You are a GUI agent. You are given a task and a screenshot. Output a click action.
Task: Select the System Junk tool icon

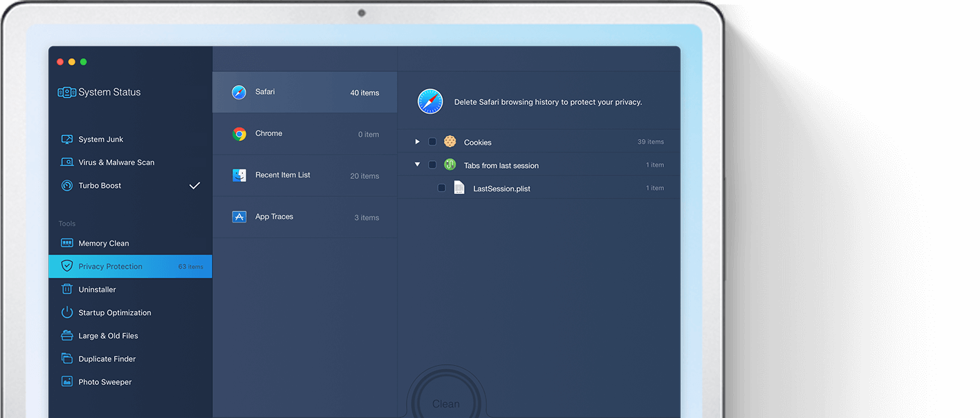(66, 139)
